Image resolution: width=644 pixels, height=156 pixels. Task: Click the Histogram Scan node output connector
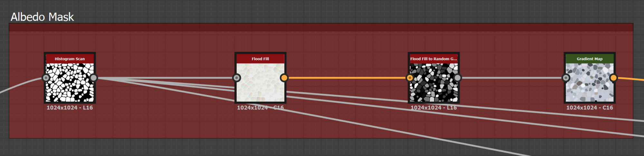(x=93, y=78)
